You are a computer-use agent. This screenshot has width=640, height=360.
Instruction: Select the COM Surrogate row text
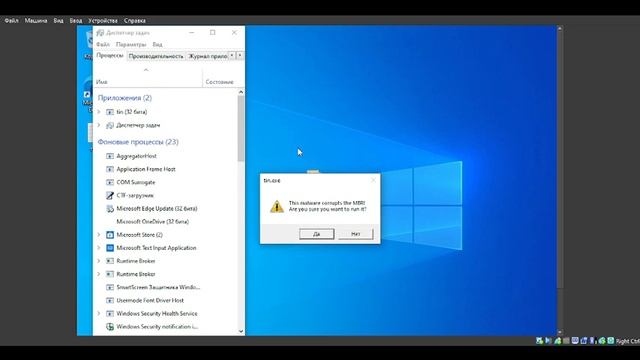[136, 182]
